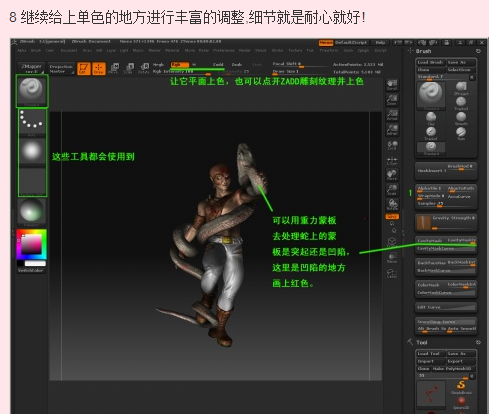Open the Preferences menu

(x=224, y=50)
